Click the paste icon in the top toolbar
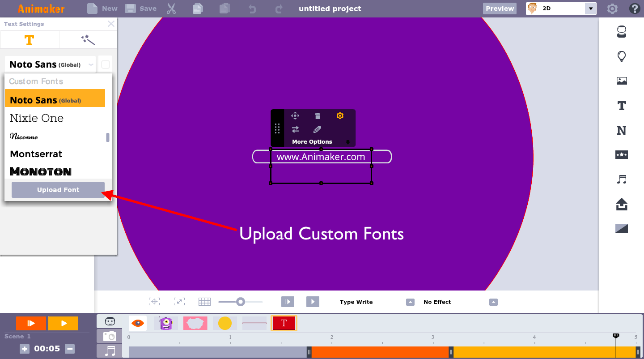The height and width of the screenshot is (359, 644). [x=225, y=9]
